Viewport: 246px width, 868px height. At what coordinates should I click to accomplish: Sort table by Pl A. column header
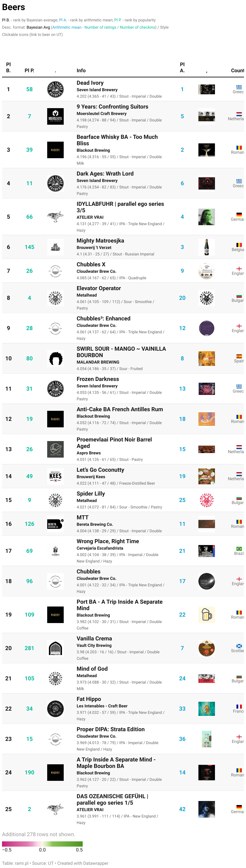pyautogui.click(x=182, y=67)
